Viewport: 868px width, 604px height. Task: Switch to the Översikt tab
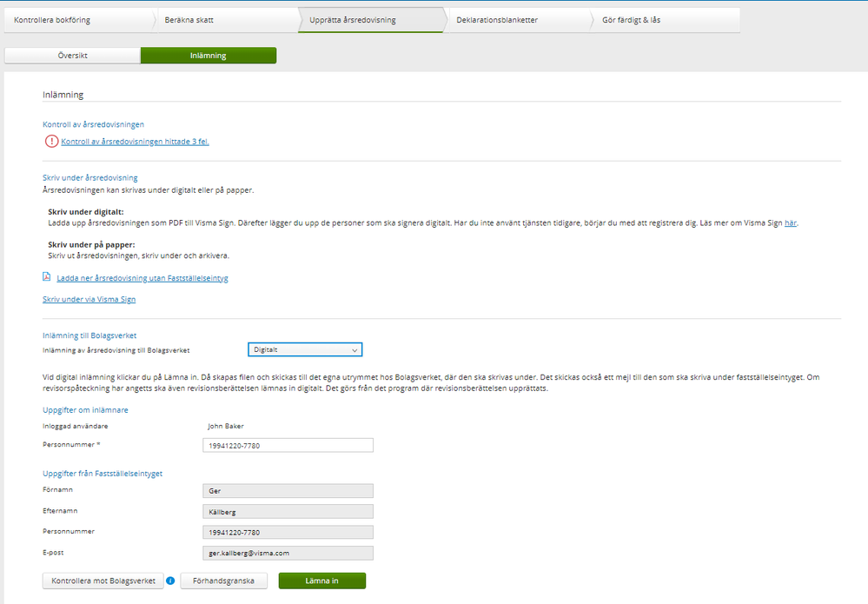point(72,56)
